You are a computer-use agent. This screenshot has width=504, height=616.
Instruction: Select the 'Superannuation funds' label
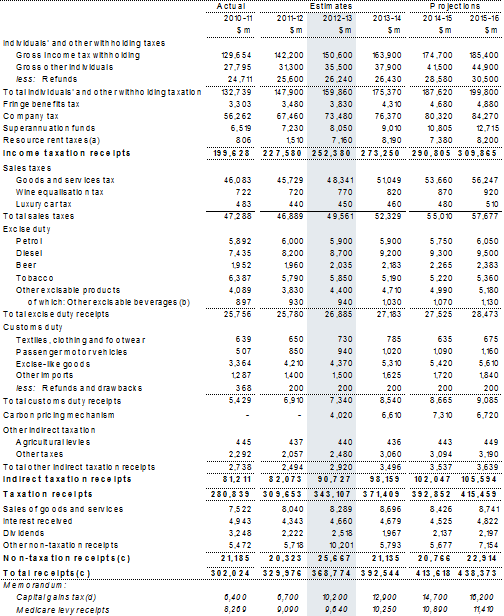click(x=49, y=128)
